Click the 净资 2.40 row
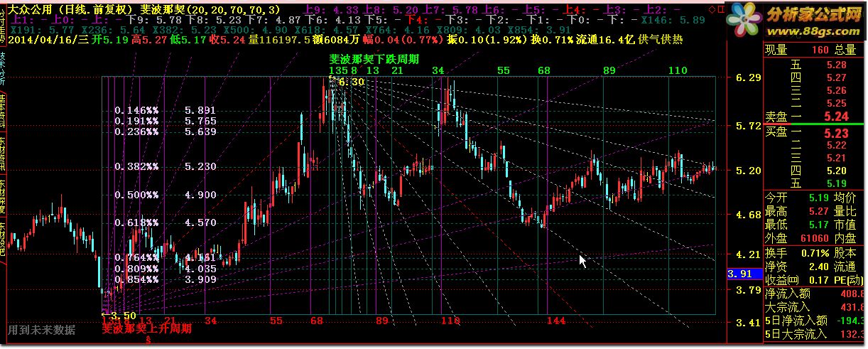Image resolution: width=868 pixels, height=349 pixels. point(796,266)
